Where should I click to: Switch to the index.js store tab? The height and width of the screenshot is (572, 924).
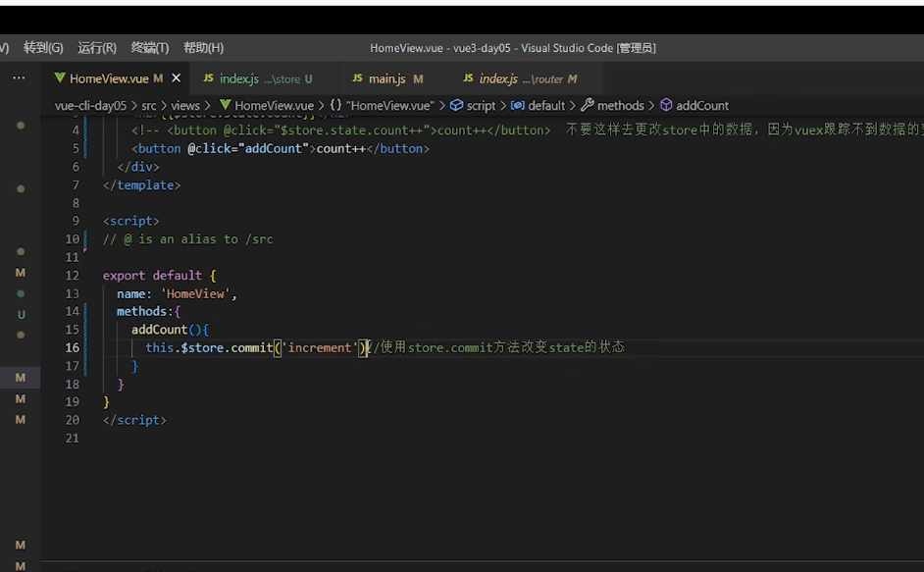pyautogui.click(x=258, y=78)
